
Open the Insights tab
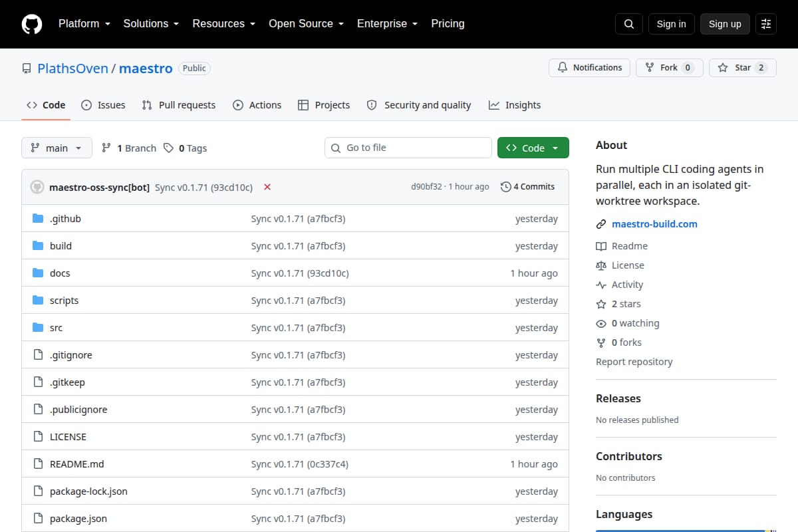tap(515, 105)
